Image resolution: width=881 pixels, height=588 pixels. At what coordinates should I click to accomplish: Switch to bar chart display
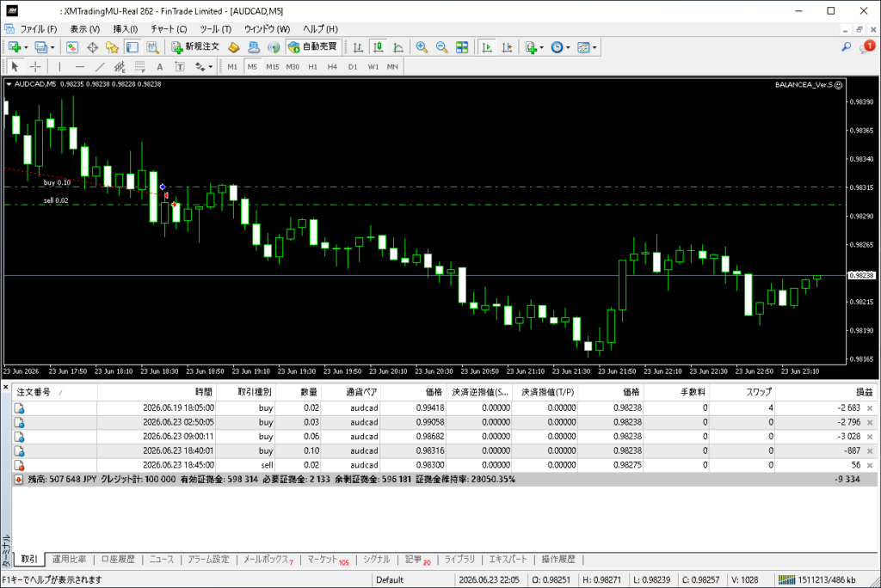(358, 48)
